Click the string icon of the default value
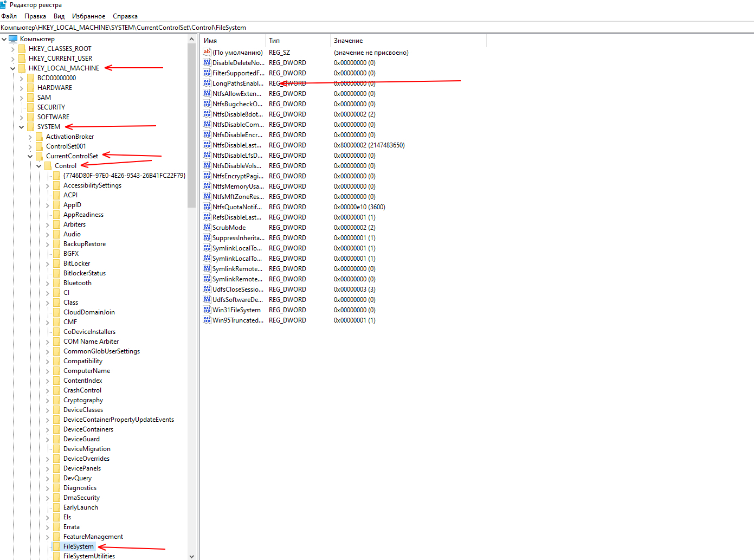754x560 pixels. [207, 53]
